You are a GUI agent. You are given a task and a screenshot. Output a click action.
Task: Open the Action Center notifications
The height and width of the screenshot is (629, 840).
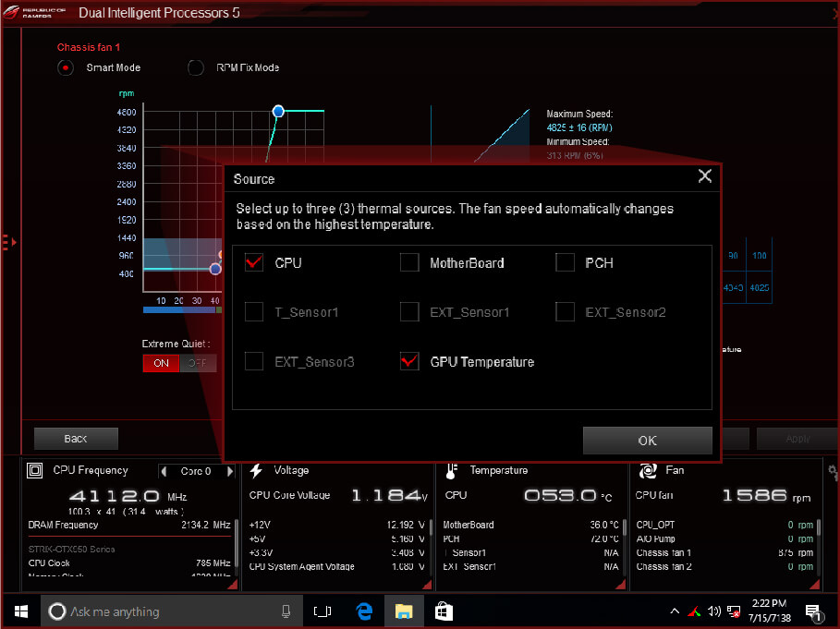tap(813, 612)
